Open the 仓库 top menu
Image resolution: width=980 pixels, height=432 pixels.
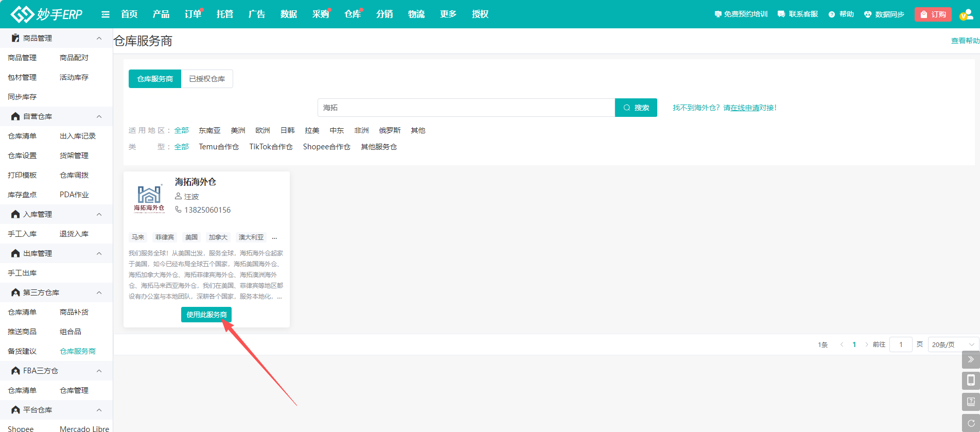point(353,14)
